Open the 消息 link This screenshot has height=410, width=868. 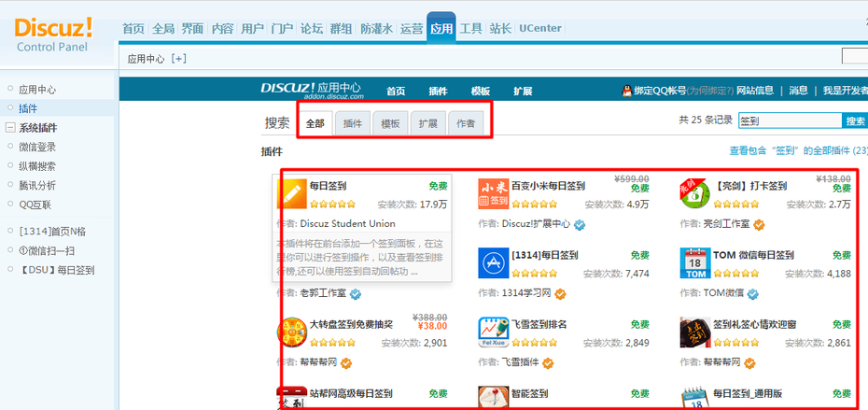click(799, 91)
